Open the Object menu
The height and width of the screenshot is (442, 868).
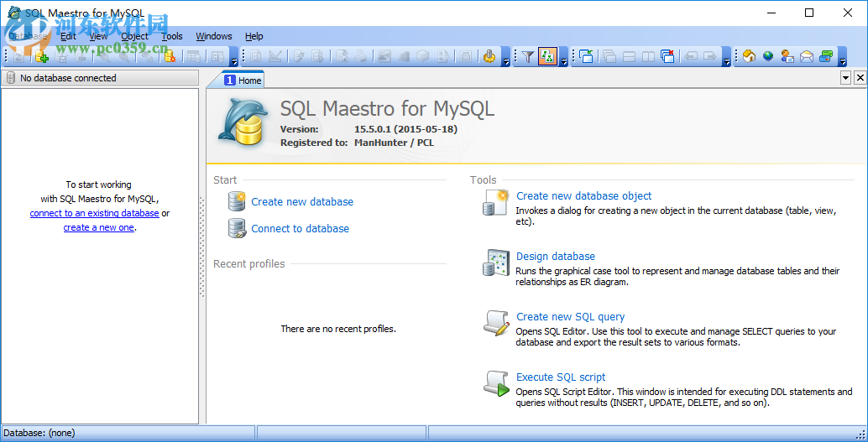[x=134, y=36]
